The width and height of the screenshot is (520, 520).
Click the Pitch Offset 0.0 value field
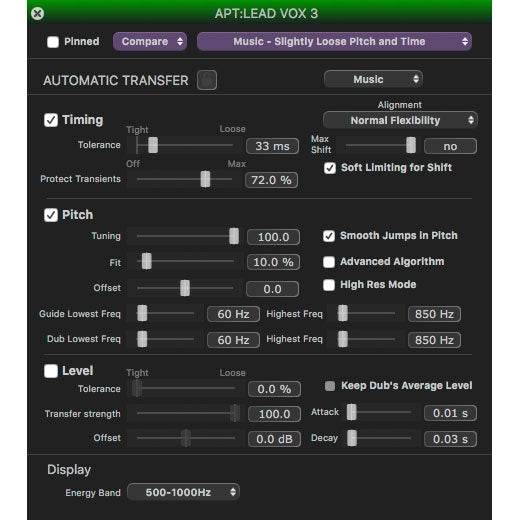tap(272, 289)
